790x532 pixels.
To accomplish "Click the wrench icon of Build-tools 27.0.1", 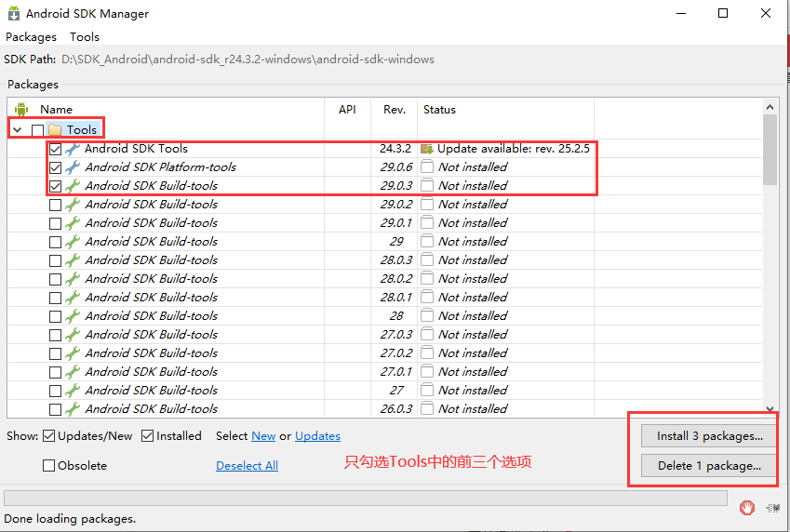I will [73, 372].
